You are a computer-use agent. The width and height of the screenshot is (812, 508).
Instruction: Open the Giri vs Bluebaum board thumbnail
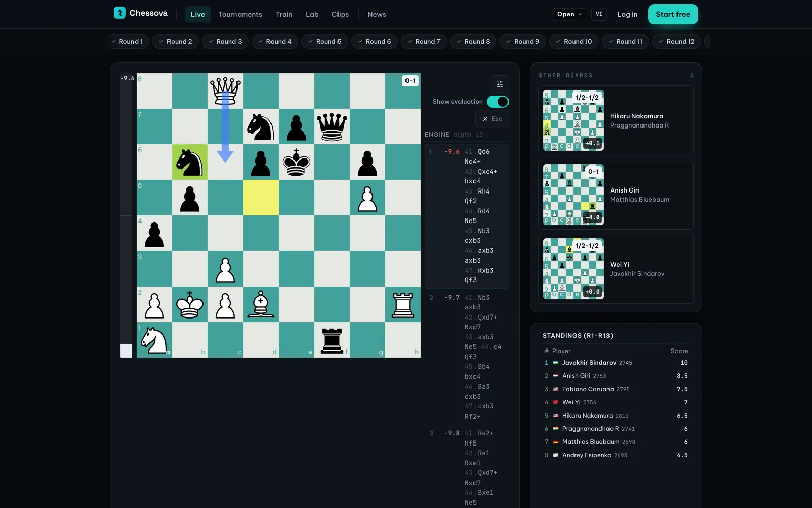(x=573, y=195)
